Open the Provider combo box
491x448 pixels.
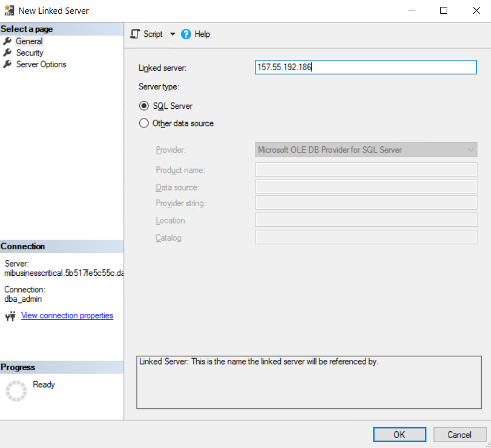366,150
